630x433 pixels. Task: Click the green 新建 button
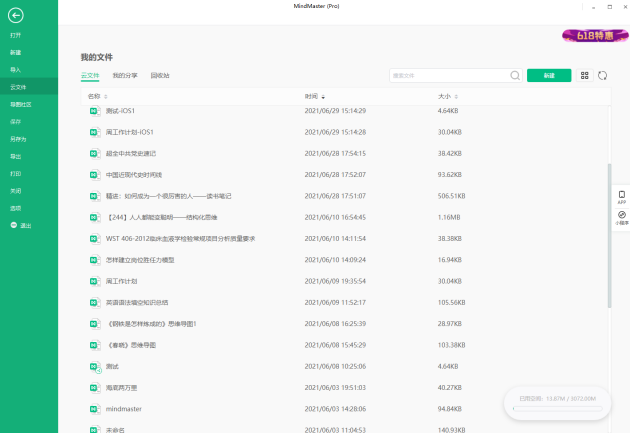tap(549, 75)
